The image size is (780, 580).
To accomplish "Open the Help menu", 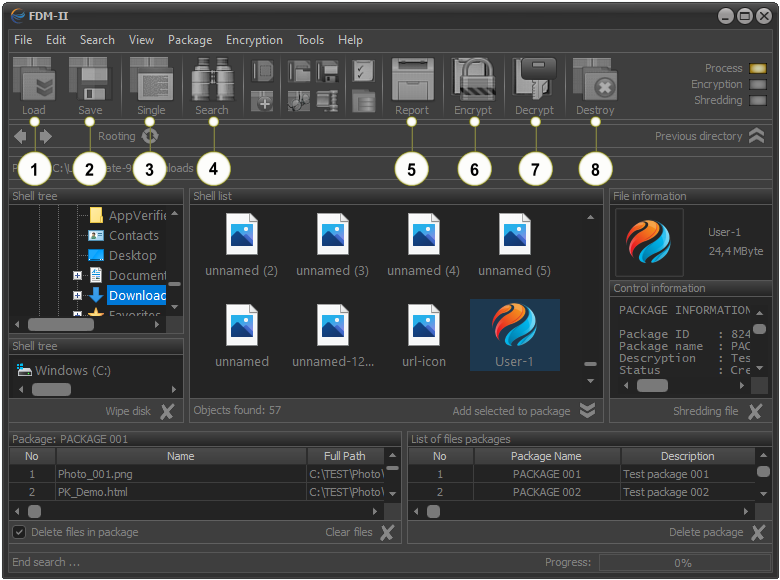I will pyautogui.click(x=350, y=40).
